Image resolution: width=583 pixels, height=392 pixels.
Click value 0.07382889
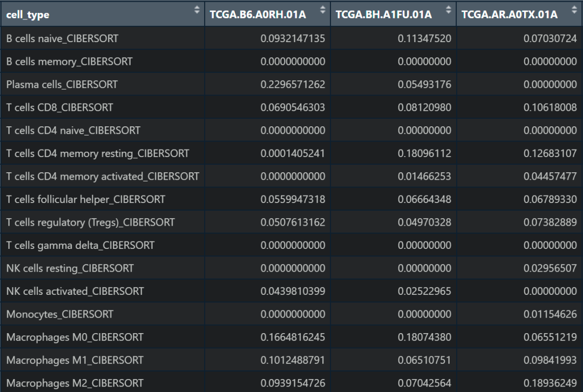(550, 223)
